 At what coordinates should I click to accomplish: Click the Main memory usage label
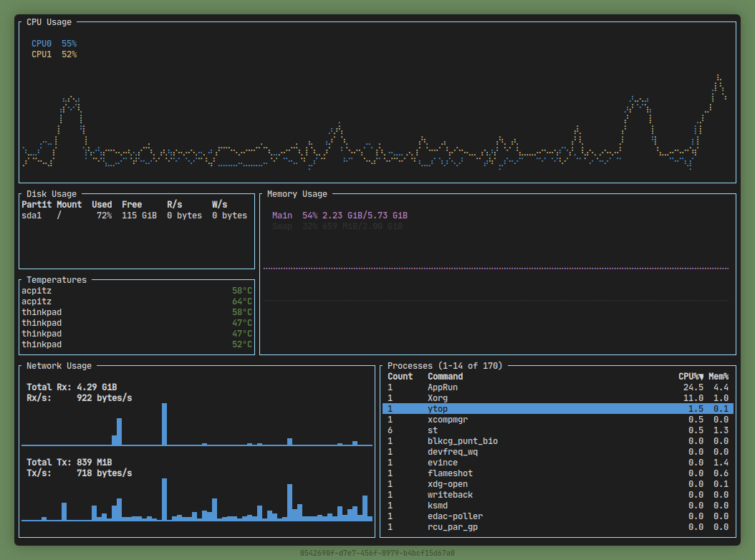[282, 216]
